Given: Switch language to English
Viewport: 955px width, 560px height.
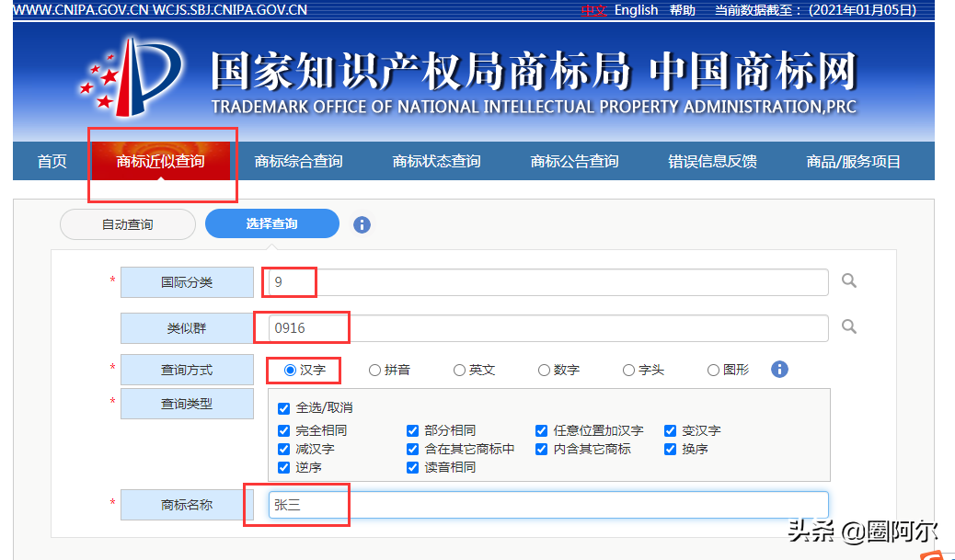Looking at the screenshot, I should click(637, 10).
